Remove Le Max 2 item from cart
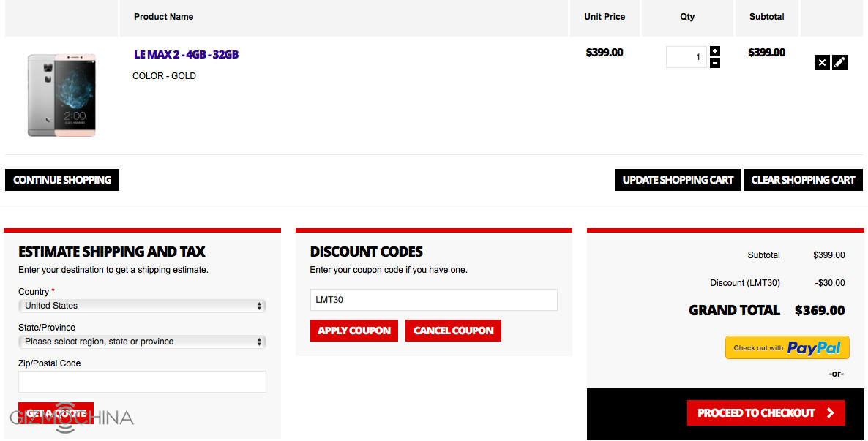The image size is (868, 441). [822, 63]
